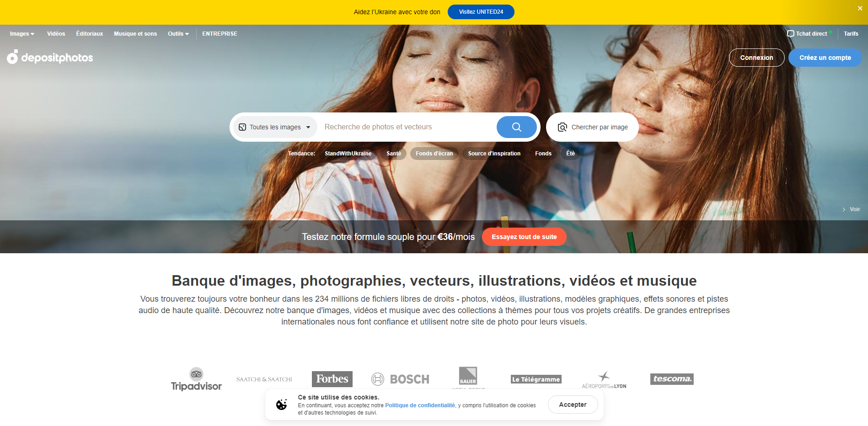Click the Tripadvisor logo
The width and height of the screenshot is (868, 426).
[196, 379]
